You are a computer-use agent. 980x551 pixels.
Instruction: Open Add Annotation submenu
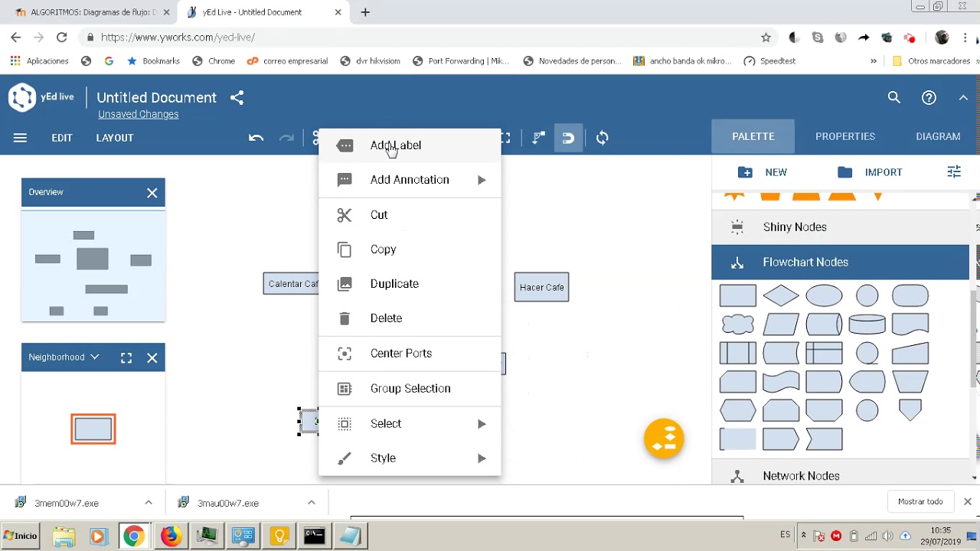[x=410, y=180]
